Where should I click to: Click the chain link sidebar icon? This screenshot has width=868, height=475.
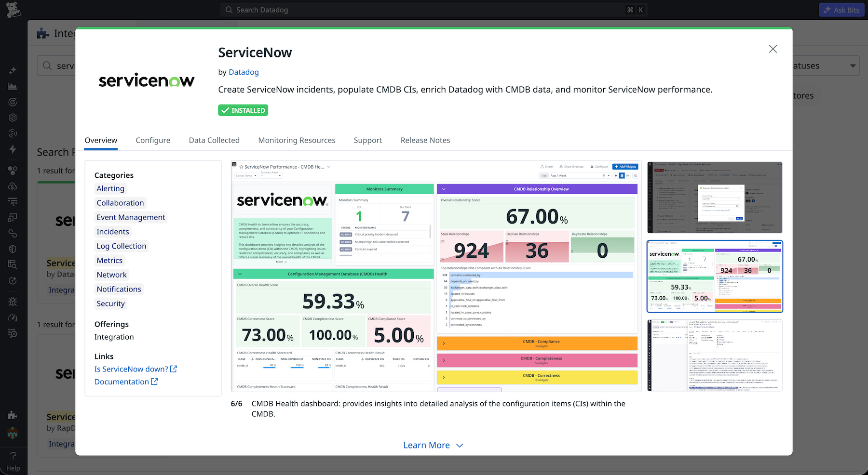tap(13, 234)
